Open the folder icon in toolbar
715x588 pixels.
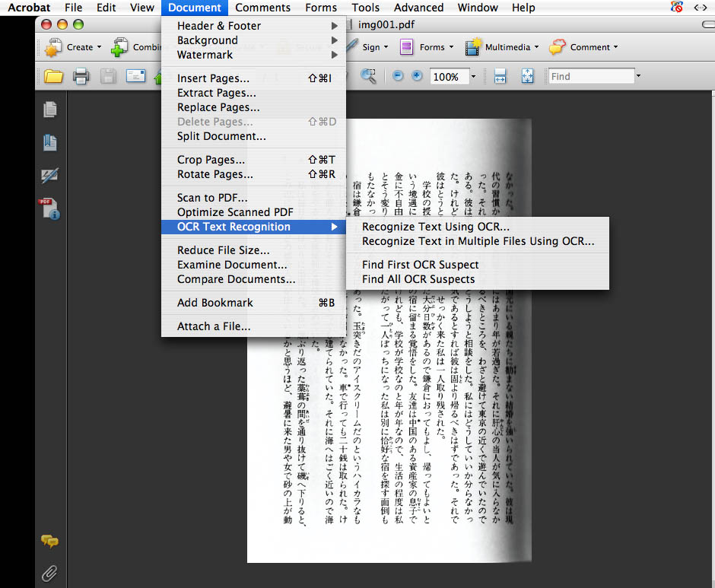[54, 76]
